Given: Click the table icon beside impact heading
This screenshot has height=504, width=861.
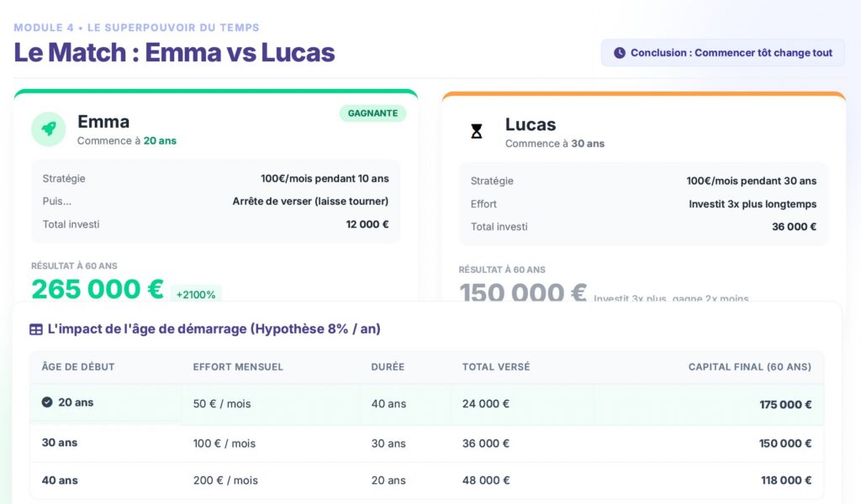Looking at the screenshot, I should 36,329.
